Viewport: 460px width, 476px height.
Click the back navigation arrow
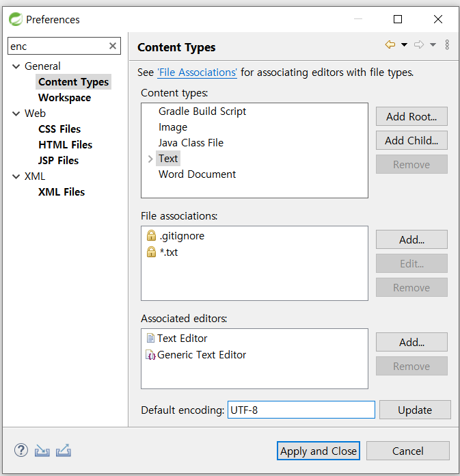(390, 45)
